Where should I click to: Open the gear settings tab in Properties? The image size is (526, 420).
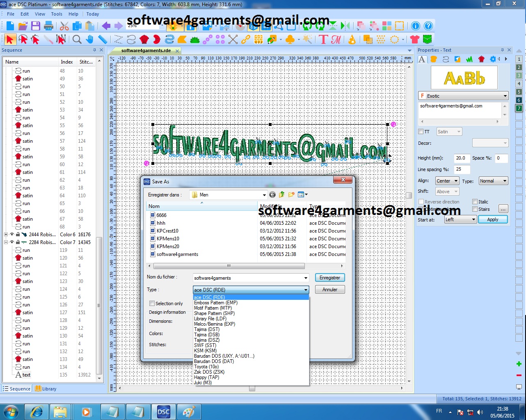point(493,59)
